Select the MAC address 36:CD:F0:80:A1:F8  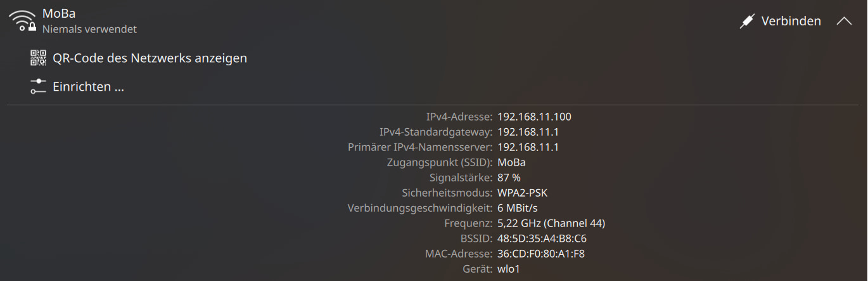tap(541, 254)
